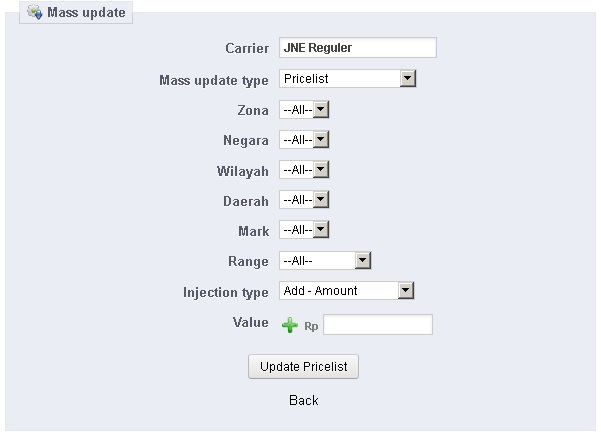Open the Negara dropdown list
Viewport: 601px width, 441px height.
304,140
